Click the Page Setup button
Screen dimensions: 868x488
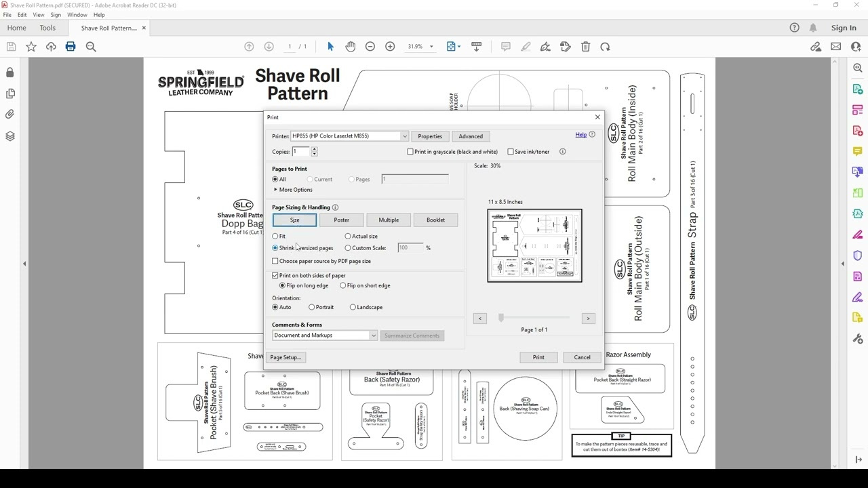285,357
